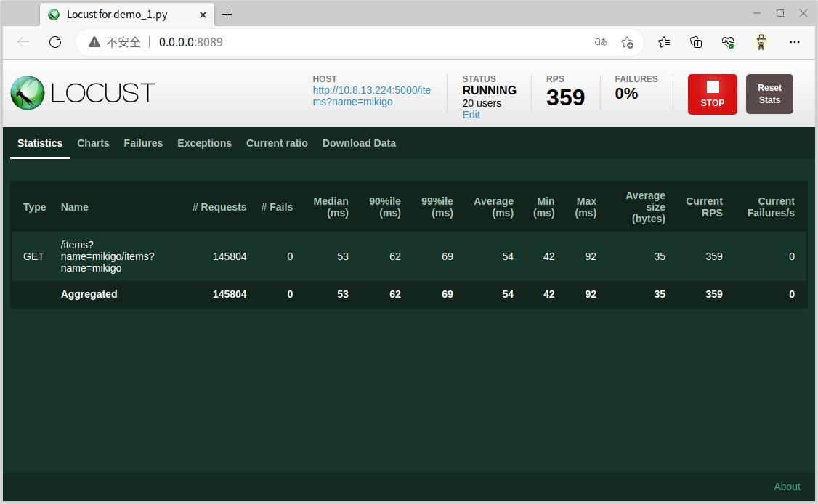Image resolution: width=818 pixels, height=504 pixels.
Task: Add this page to favorites star
Action: click(x=627, y=42)
